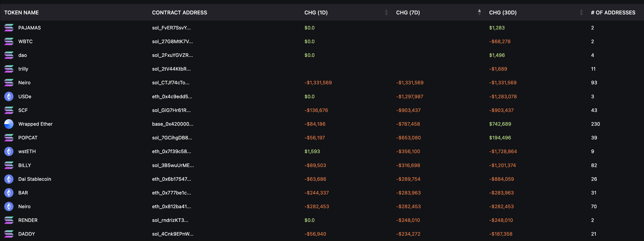Viewport: 644px width, 241px height.
Task: Select the DADDY token name
Action: point(26,234)
